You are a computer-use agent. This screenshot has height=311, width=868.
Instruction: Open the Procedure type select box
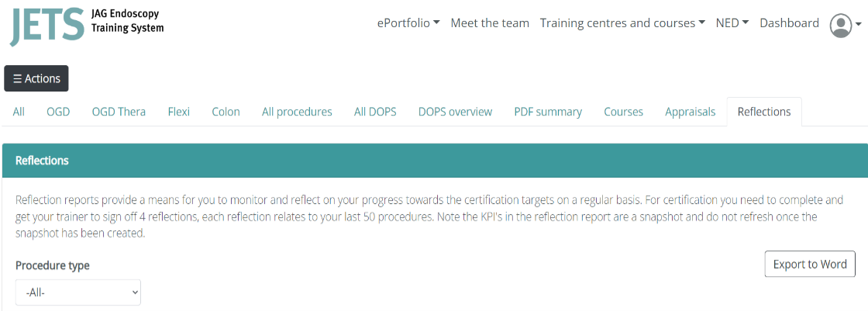(x=78, y=292)
